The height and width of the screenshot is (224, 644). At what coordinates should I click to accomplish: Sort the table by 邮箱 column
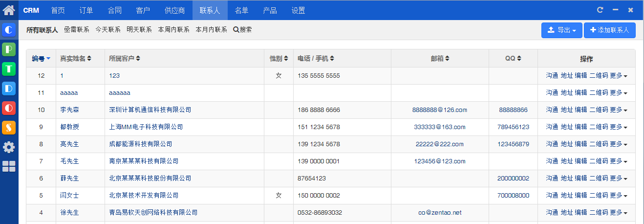[440, 59]
